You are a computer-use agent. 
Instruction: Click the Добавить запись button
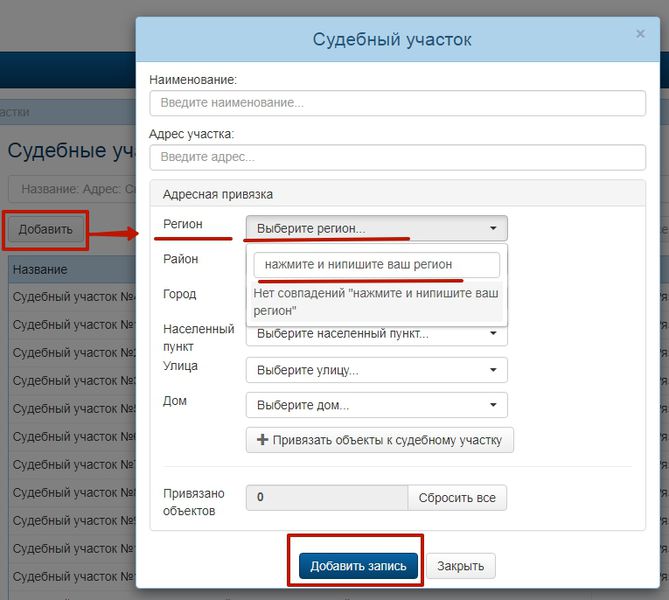[358, 566]
